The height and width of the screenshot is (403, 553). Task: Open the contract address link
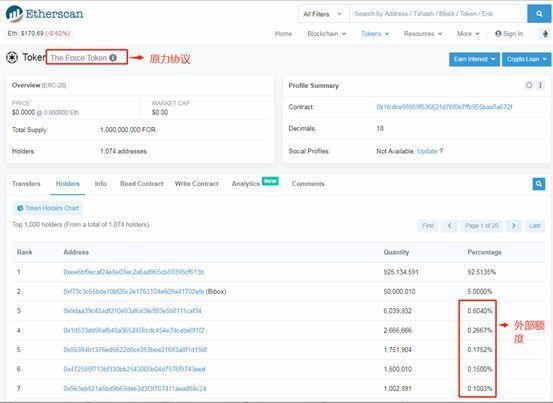pyautogui.click(x=444, y=107)
